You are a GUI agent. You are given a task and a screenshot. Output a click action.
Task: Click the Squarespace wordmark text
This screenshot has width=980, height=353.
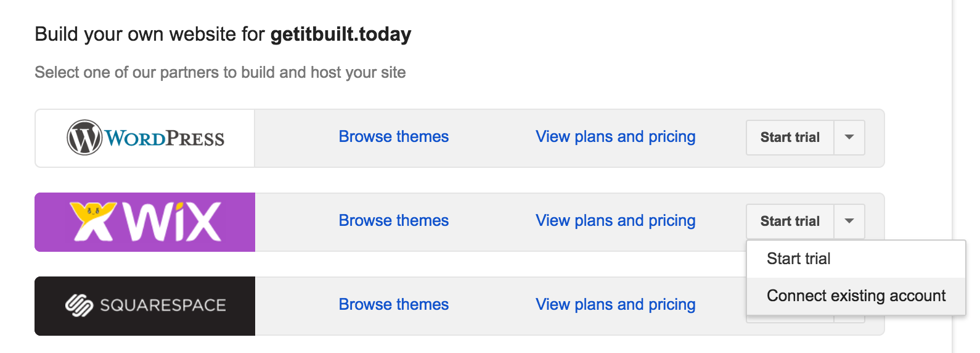point(163,305)
